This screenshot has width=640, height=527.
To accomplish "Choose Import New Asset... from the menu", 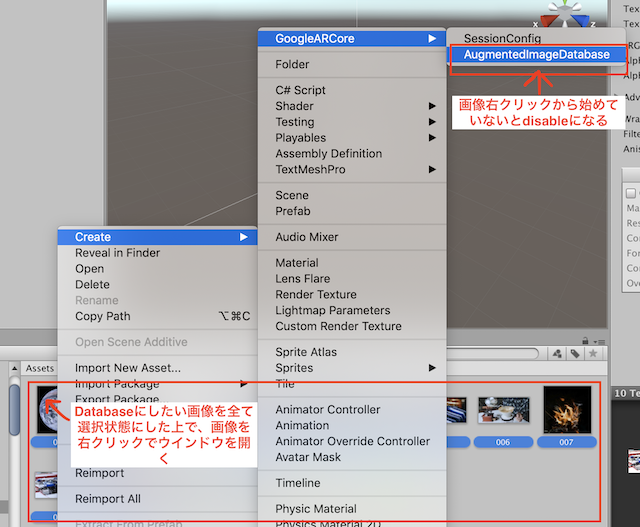I will click(158, 368).
